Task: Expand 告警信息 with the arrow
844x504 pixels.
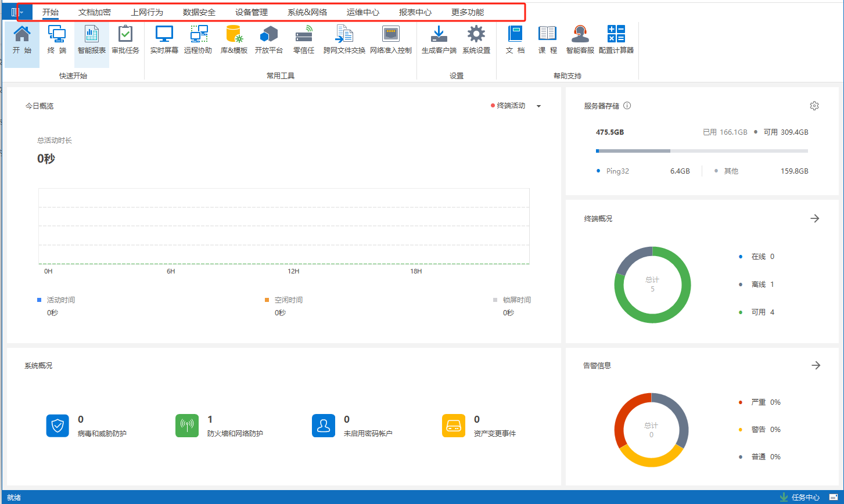Action: pyautogui.click(x=816, y=365)
